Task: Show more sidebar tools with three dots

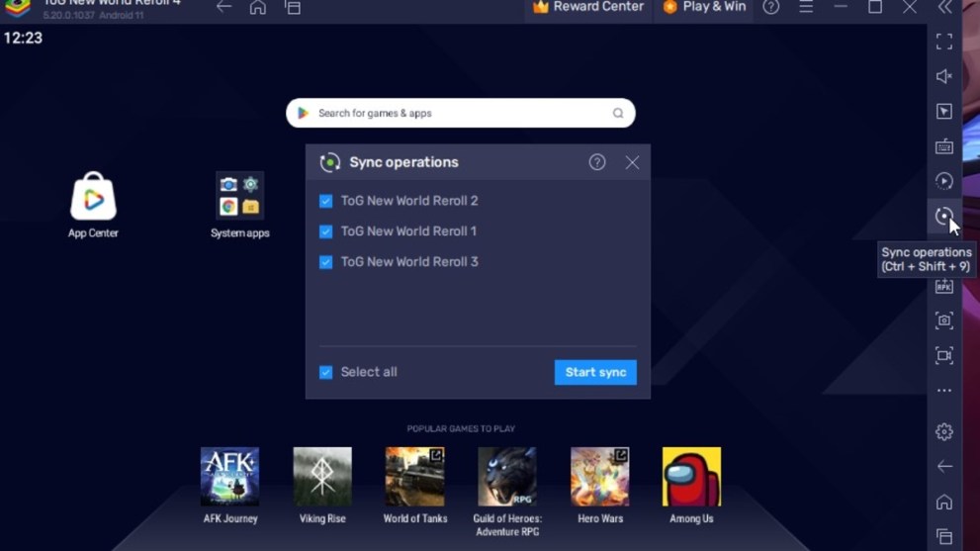Action: (943, 391)
